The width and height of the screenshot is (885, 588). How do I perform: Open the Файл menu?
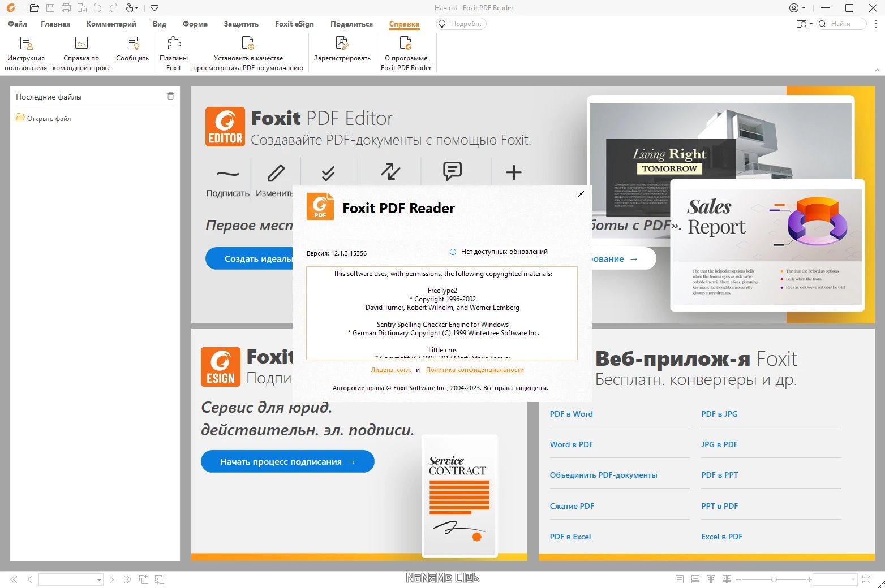click(16, 24)
